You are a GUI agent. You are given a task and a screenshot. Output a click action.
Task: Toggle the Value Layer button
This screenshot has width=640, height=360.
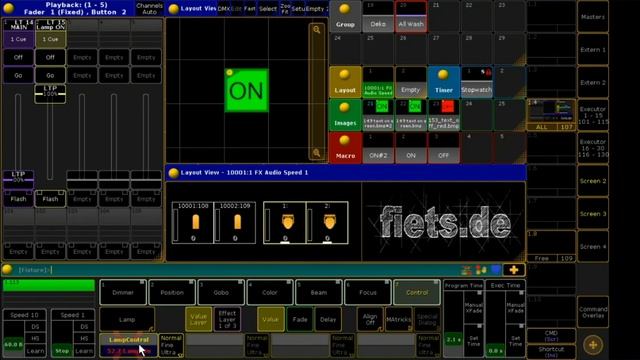pos(198,319)
